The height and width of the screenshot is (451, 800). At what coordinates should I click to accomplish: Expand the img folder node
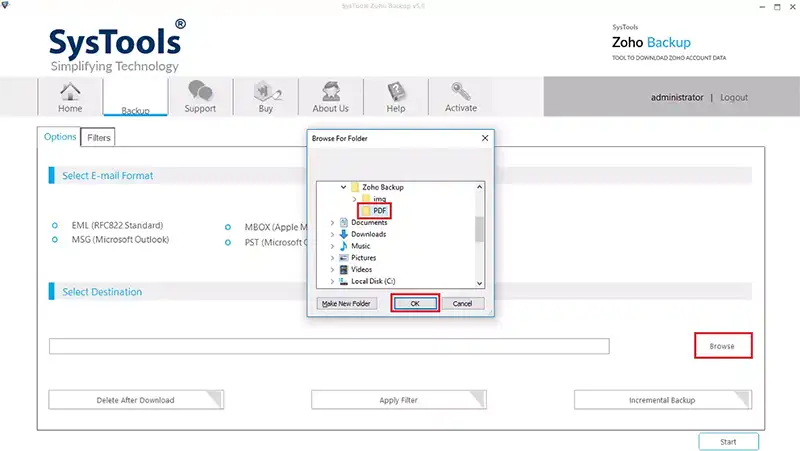tap(354, 199)
